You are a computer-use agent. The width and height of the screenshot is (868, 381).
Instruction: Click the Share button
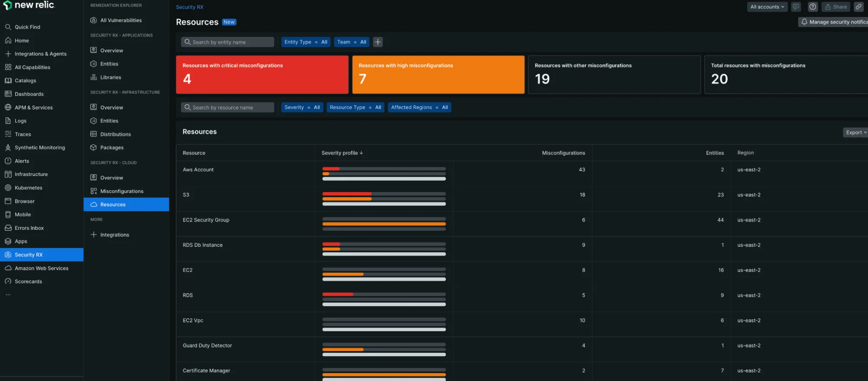click(835, 7)
